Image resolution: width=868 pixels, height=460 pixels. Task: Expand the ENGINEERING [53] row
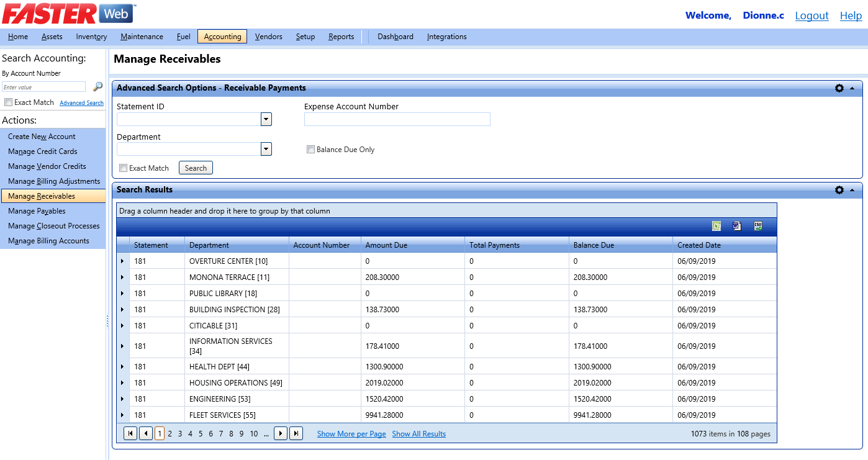122,399
